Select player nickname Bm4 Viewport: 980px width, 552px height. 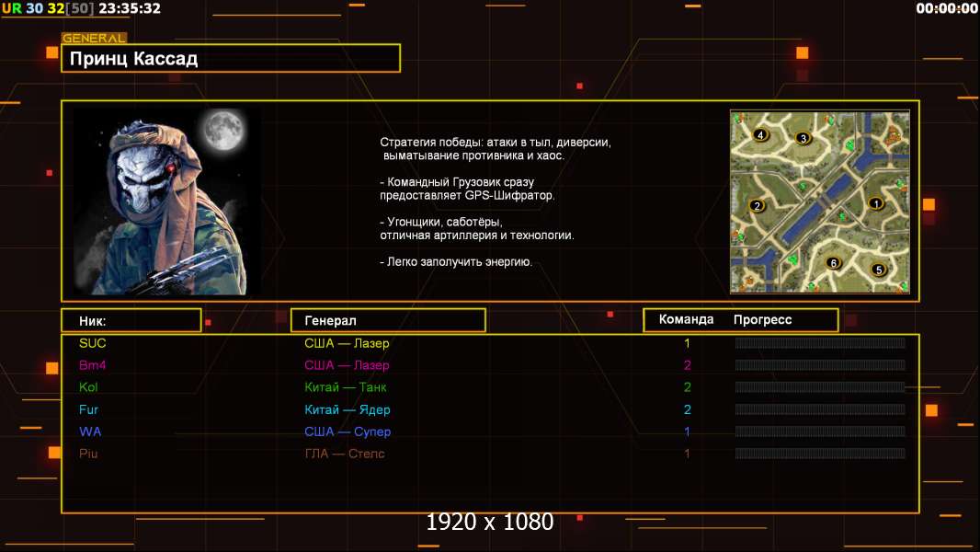[93, 365]
